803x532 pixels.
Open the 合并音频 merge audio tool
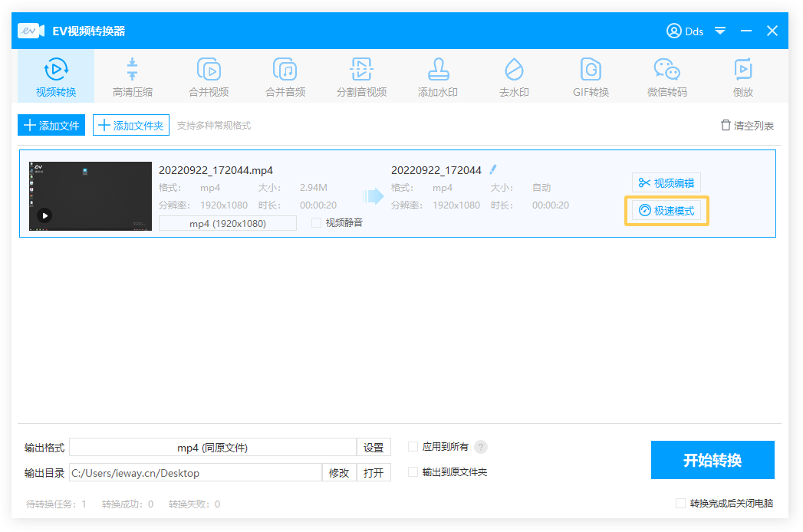click(x=285, y=77)
